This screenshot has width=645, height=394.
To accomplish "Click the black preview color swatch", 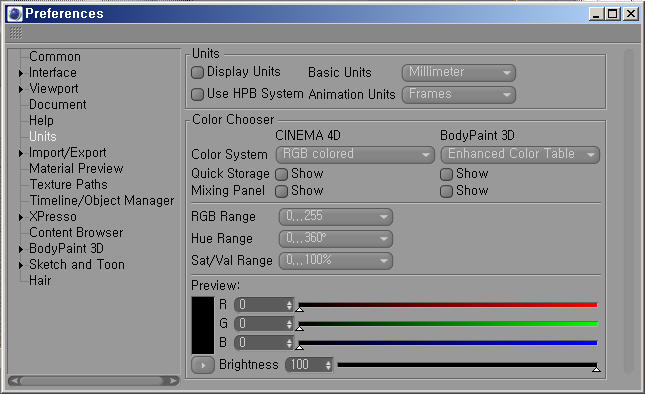I will [x=203, y=325].
